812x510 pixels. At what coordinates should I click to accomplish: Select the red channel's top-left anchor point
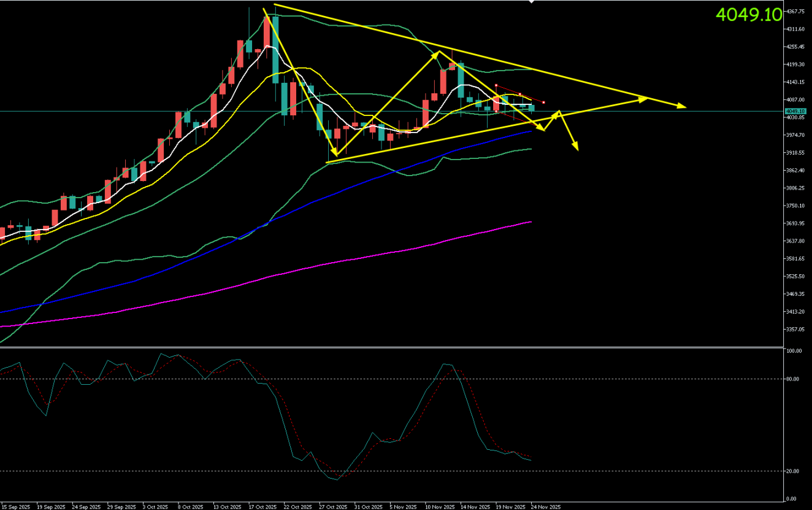click(x=496, y=85)
